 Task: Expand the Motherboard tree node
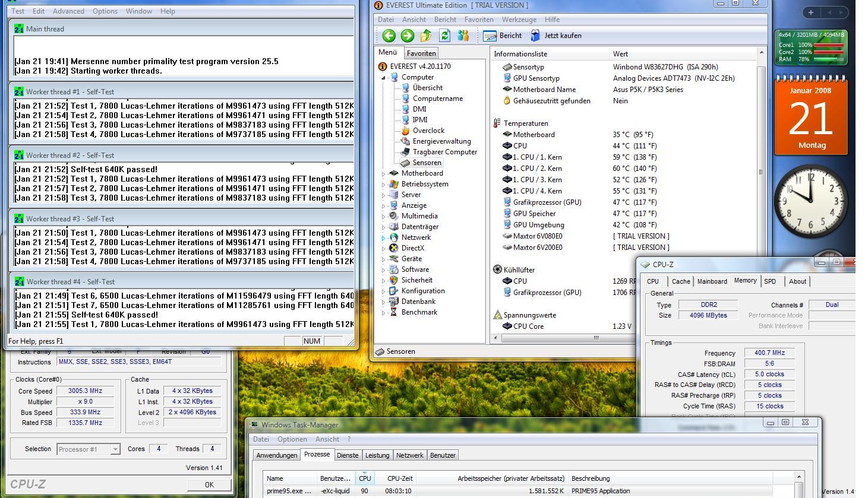click(384, 173)
